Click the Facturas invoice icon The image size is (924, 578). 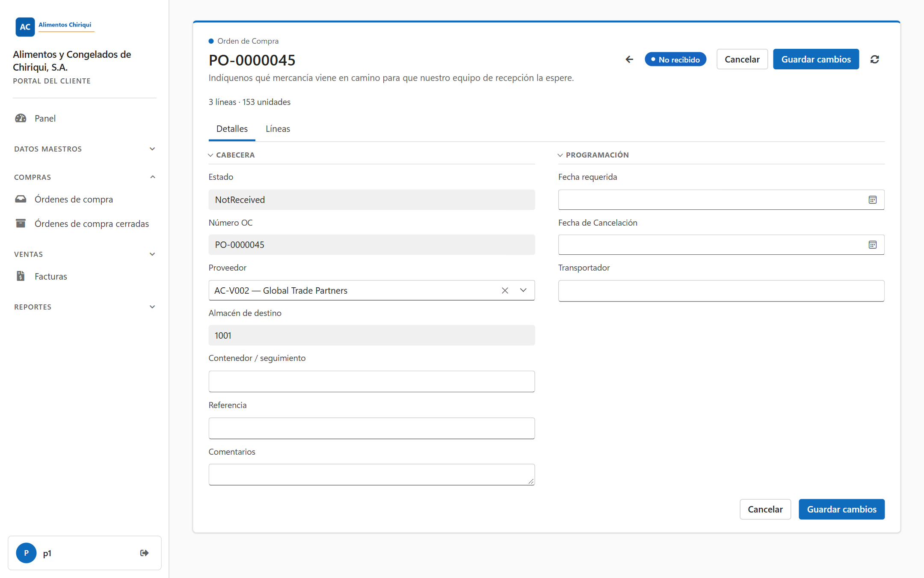(21, 276)
